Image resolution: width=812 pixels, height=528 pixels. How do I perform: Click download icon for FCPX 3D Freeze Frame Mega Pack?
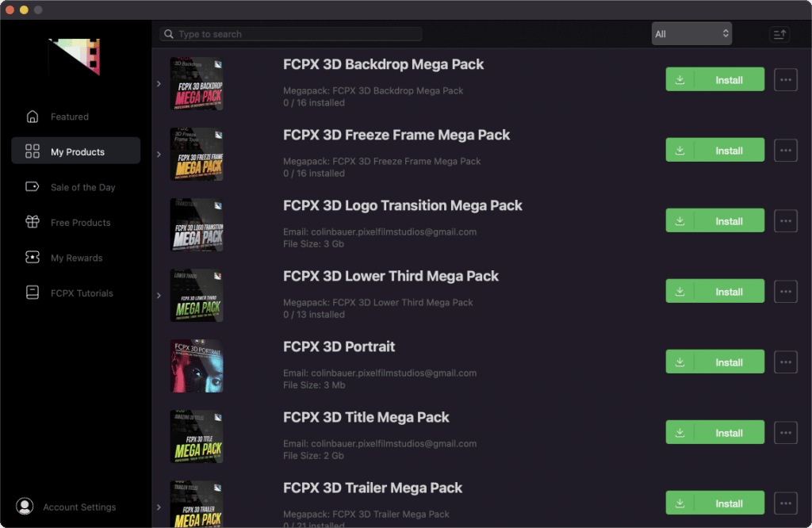[680, 150]
